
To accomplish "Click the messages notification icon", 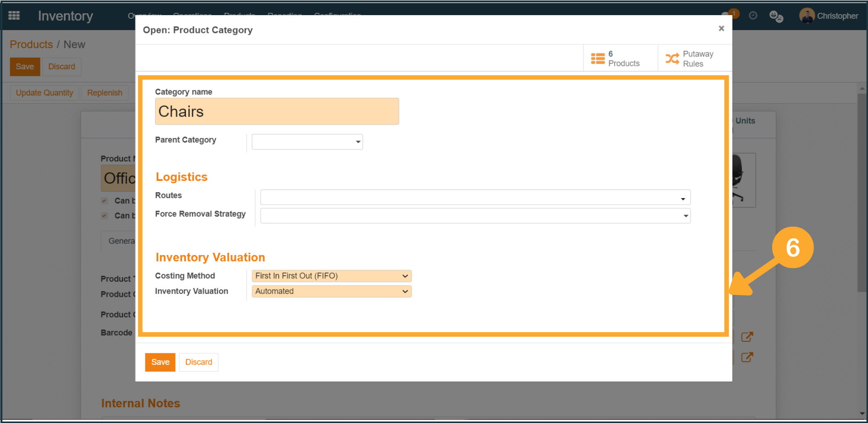I will tap(728, 15).
